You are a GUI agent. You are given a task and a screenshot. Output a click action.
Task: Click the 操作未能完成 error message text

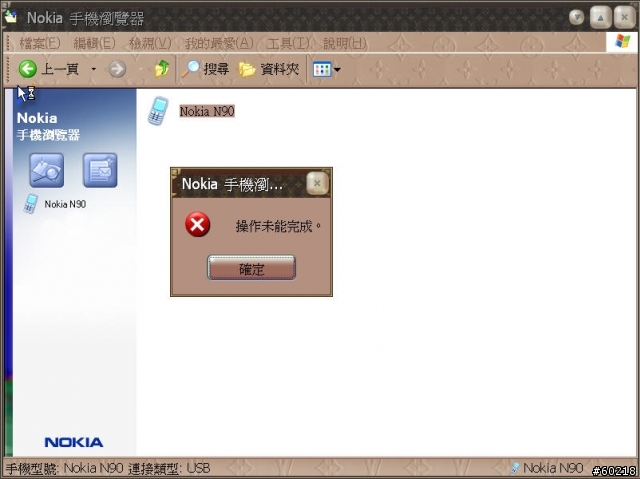coord(278,226)
